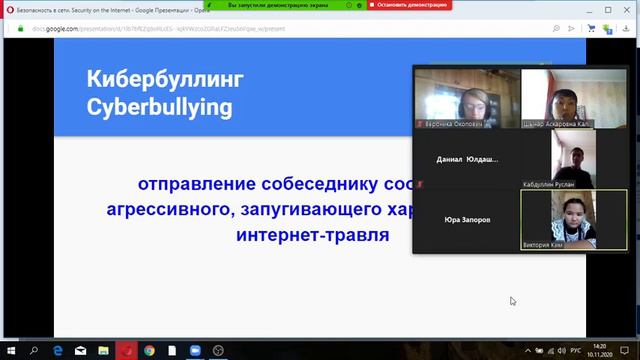Open Google Chrome from the taskbar
This screenshot has height=360, width=640.
click(x=149, y=351)
